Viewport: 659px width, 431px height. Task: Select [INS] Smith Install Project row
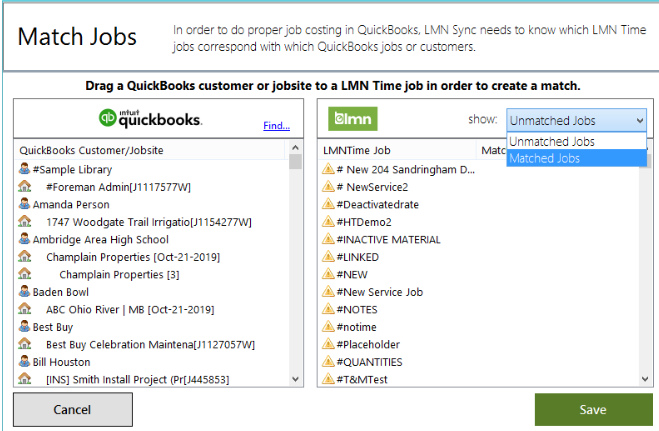[x=151, y=379]
